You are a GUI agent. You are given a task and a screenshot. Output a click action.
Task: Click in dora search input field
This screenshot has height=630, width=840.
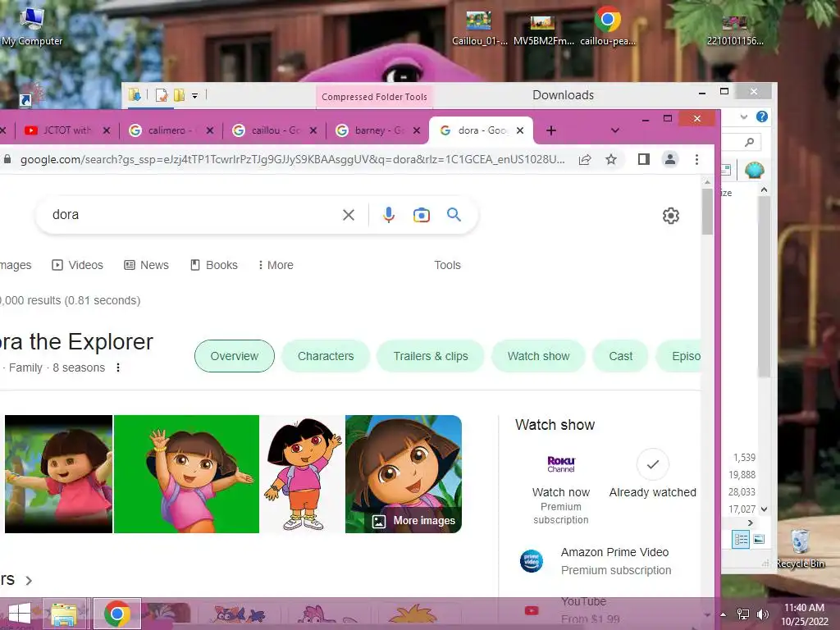click(193, 215)
